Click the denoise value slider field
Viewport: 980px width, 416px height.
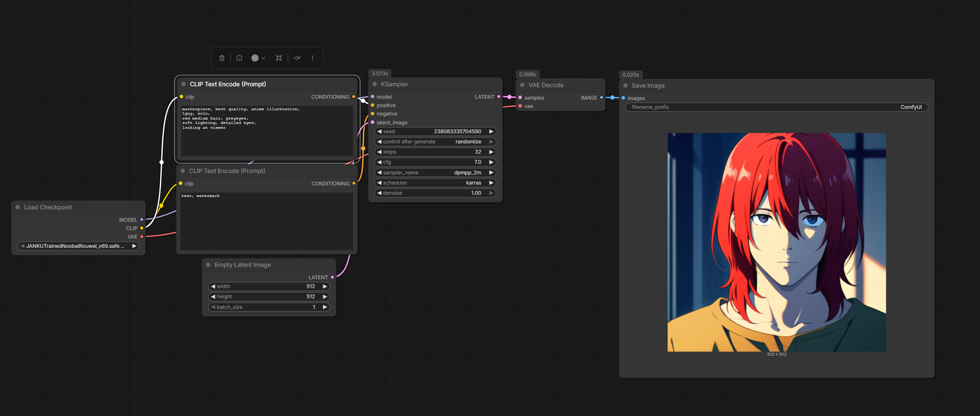click(x=435, y=193)
